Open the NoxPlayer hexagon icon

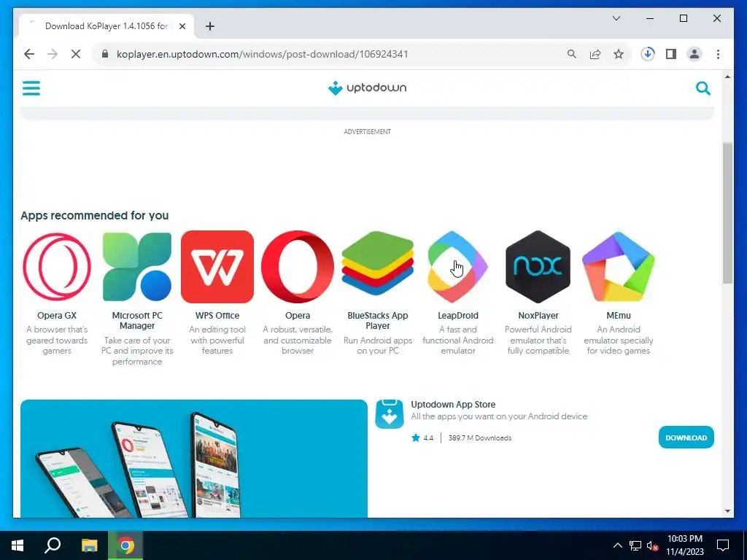coord(538,267)
